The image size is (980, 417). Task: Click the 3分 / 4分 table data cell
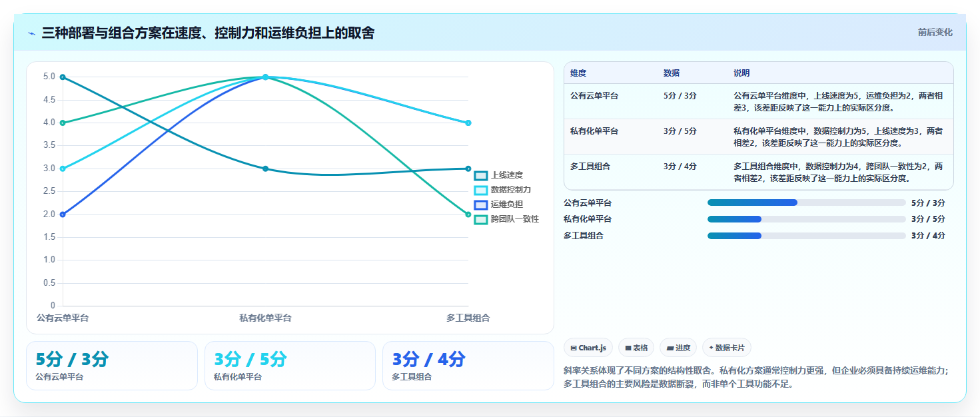[x=680, y=167]
